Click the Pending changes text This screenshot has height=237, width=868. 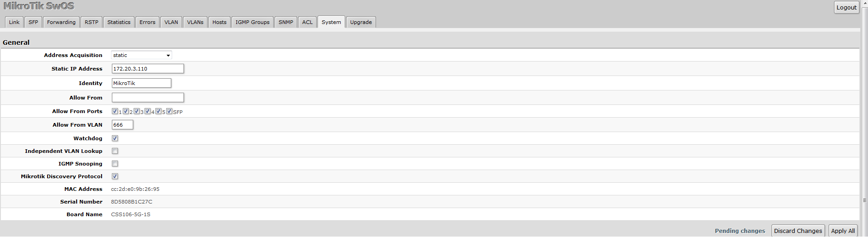tap(740, 231)
